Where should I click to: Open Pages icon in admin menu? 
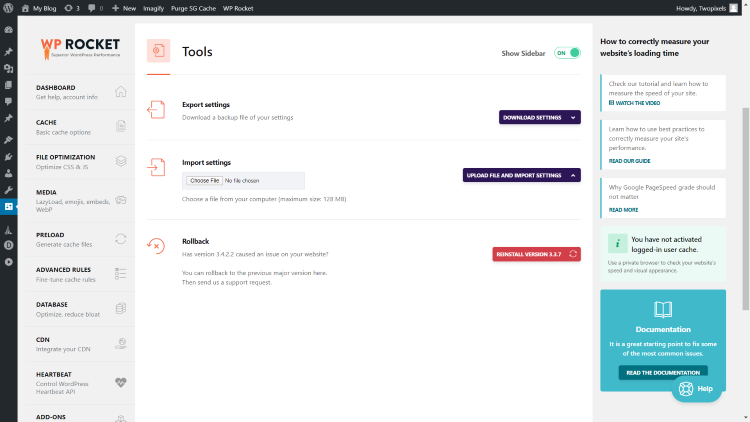[x=8, y=85]
